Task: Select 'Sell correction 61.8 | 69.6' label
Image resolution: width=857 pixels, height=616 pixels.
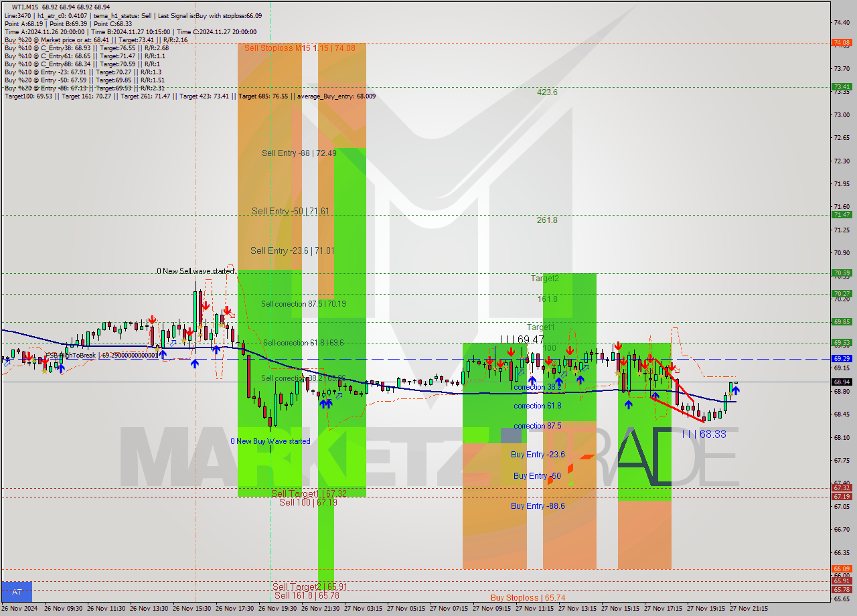Action: click(x=303, y=343)
